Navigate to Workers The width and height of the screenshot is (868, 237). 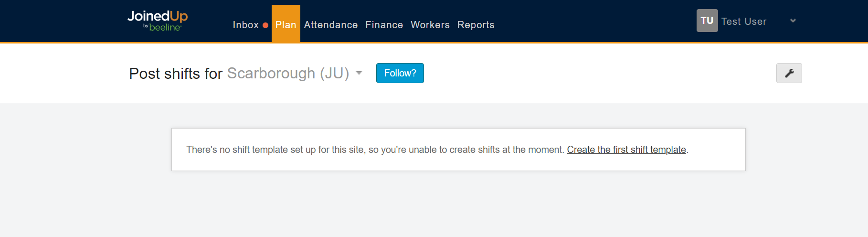[x=430, y=25]
